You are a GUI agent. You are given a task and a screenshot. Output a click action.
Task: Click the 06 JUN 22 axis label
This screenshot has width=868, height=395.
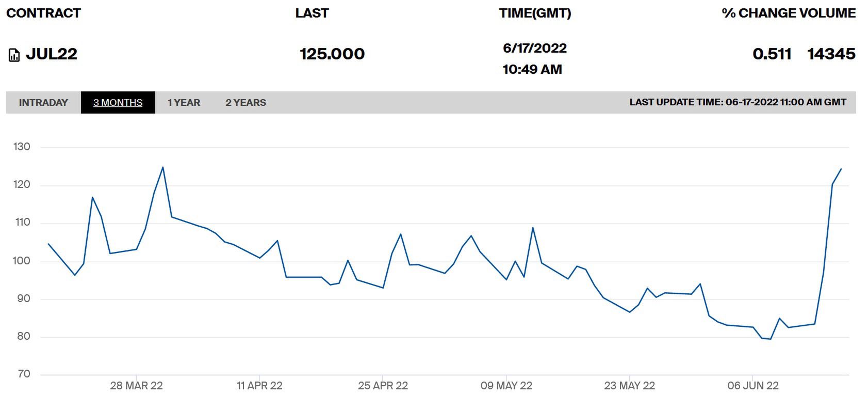point(753,386)
